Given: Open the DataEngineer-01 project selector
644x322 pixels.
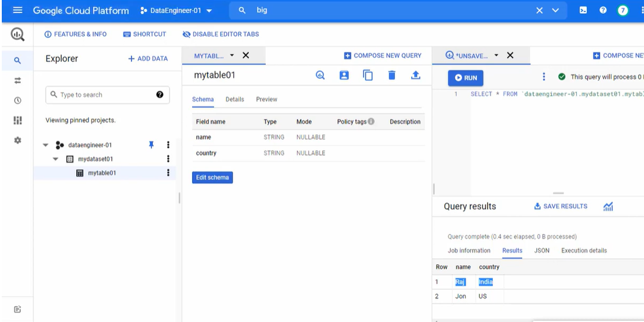Looking at the screenshot, I should [x=176, y=11].
